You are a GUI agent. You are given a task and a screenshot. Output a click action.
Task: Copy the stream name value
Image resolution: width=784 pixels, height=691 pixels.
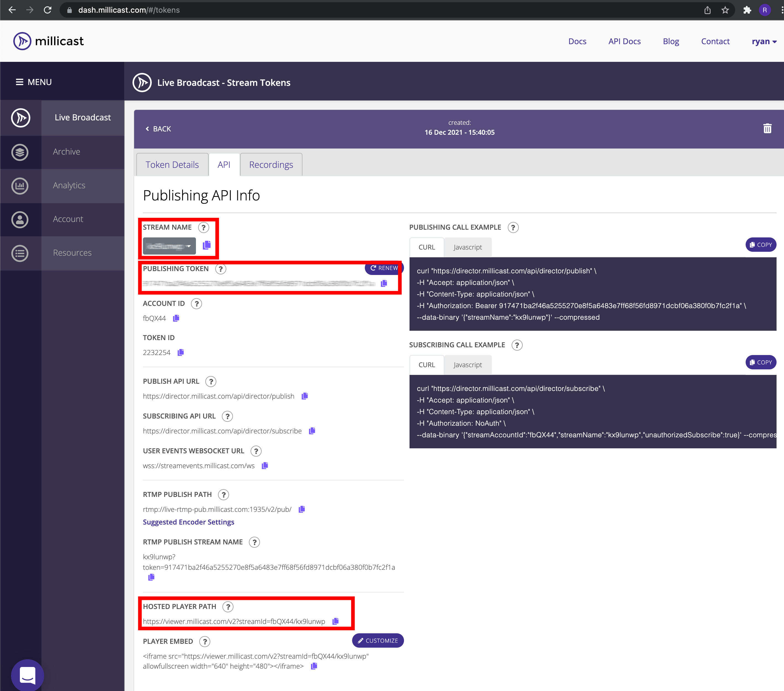207,245
